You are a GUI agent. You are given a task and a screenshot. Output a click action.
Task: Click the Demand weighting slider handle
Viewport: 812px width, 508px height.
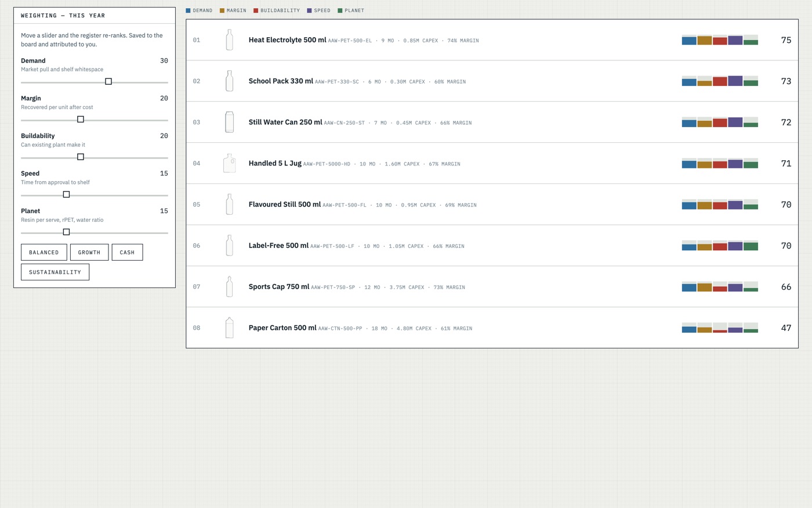click(108, 82)
